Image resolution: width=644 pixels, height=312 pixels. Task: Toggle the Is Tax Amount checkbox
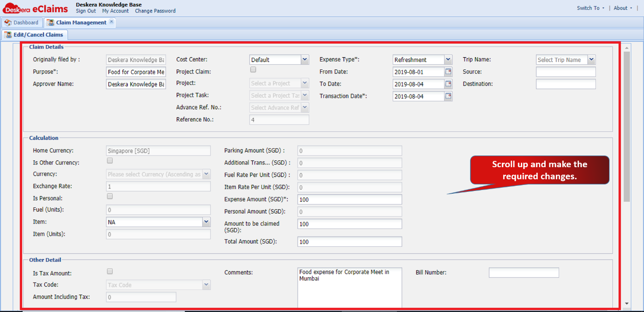click(x=110, y=271)
